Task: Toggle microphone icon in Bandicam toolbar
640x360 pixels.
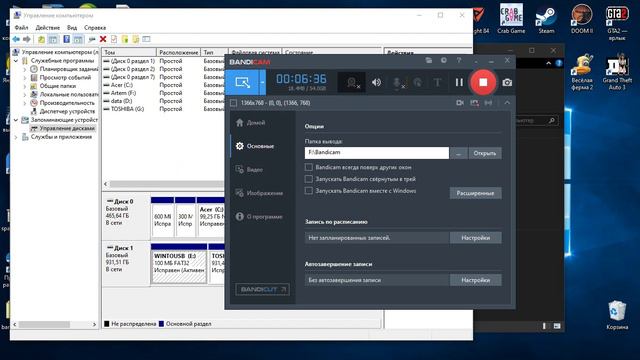Action: pos(397,83)
